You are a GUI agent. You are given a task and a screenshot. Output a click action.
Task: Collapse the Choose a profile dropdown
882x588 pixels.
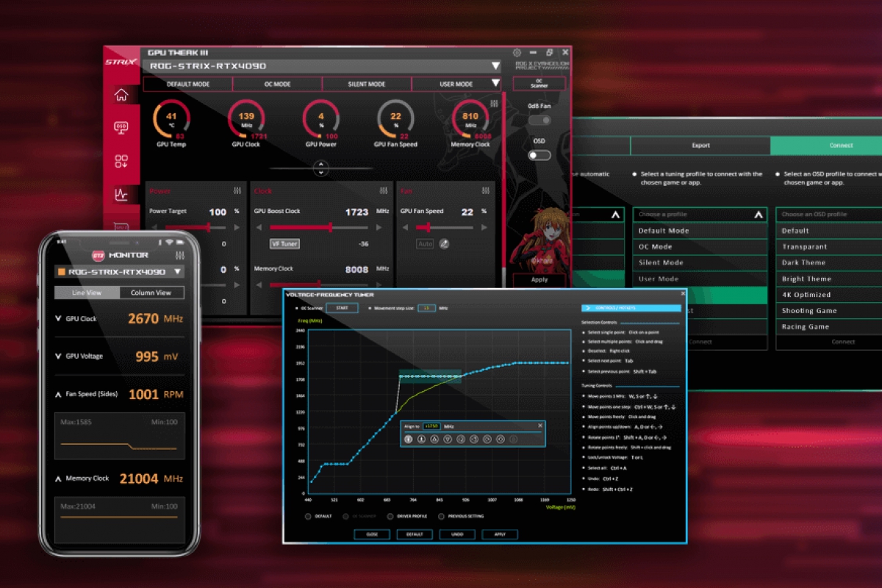759,215
